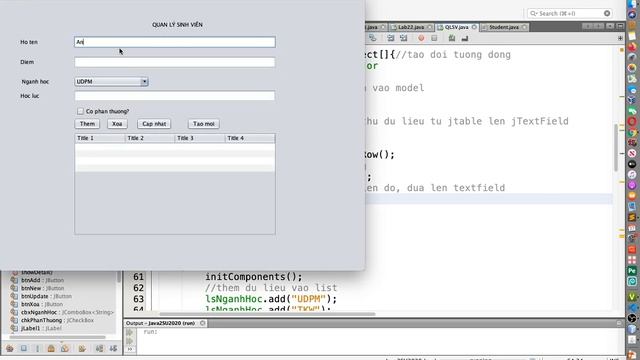
Task: Select btnAdd JButton in Navigator
Action: click(x=42, y=280)
